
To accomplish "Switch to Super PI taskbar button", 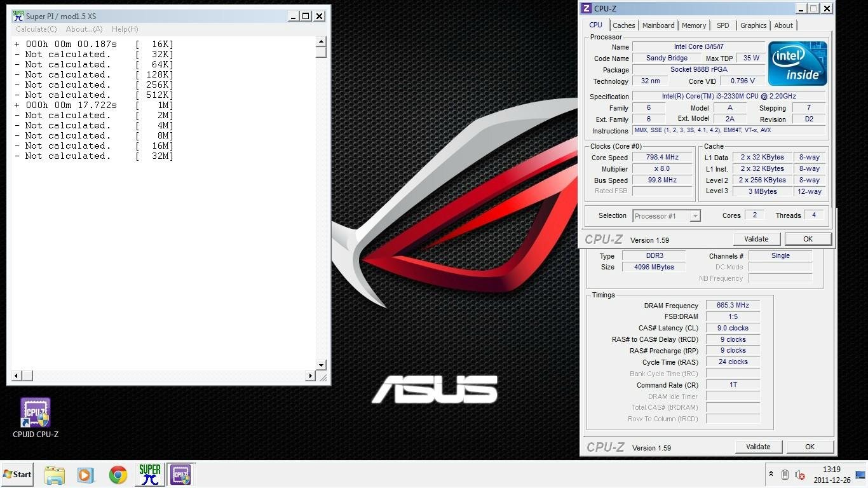I will [x=150, y=475].
